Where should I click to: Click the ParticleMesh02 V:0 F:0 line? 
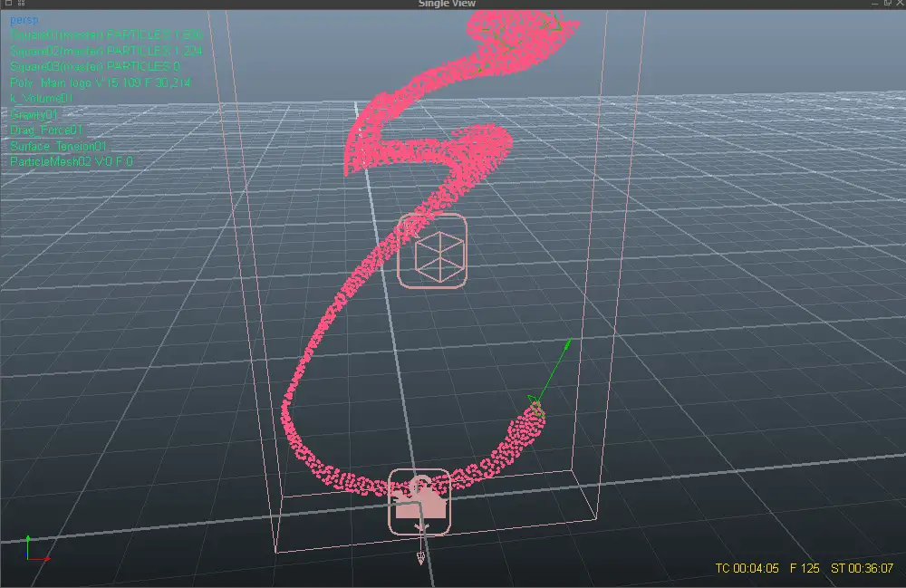click(72, 162)
